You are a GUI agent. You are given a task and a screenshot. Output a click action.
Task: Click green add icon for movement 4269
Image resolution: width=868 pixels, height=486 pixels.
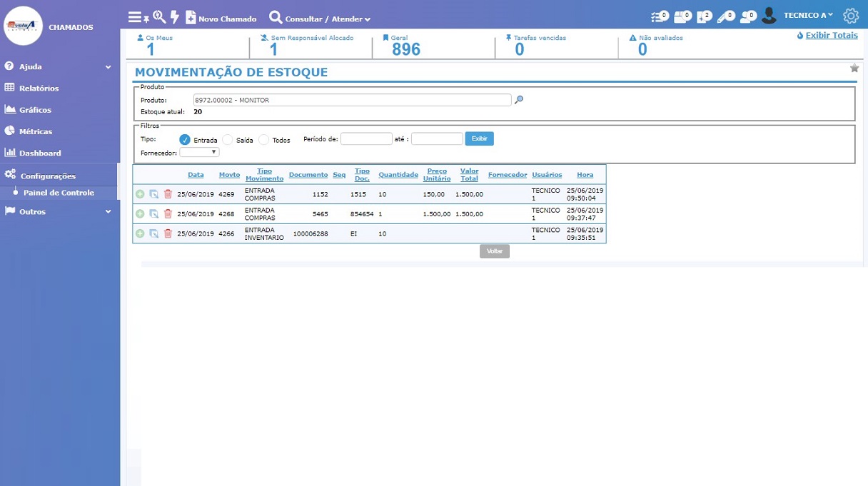(140, 194)
